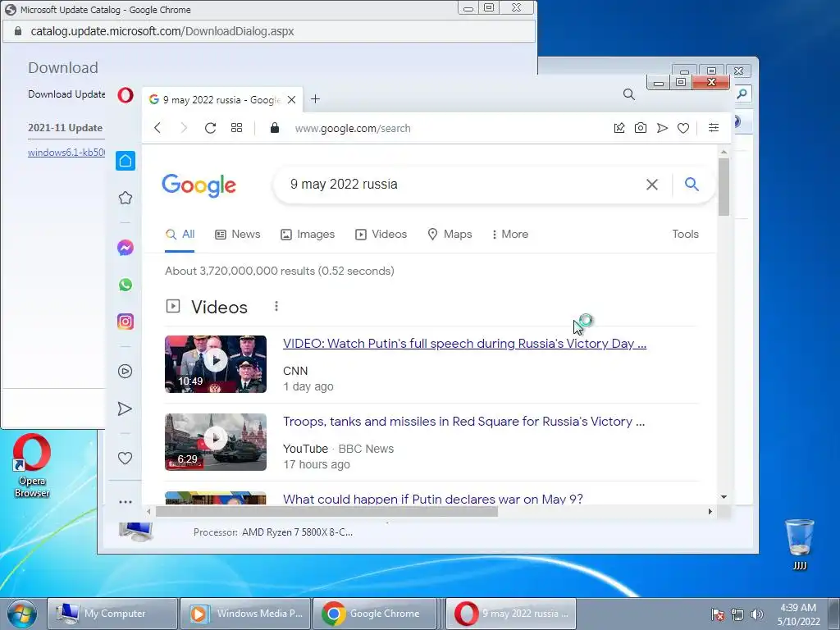840x630 pixels.
Task: Open Putin's full speech CNN video link
Action: point(464,344)
